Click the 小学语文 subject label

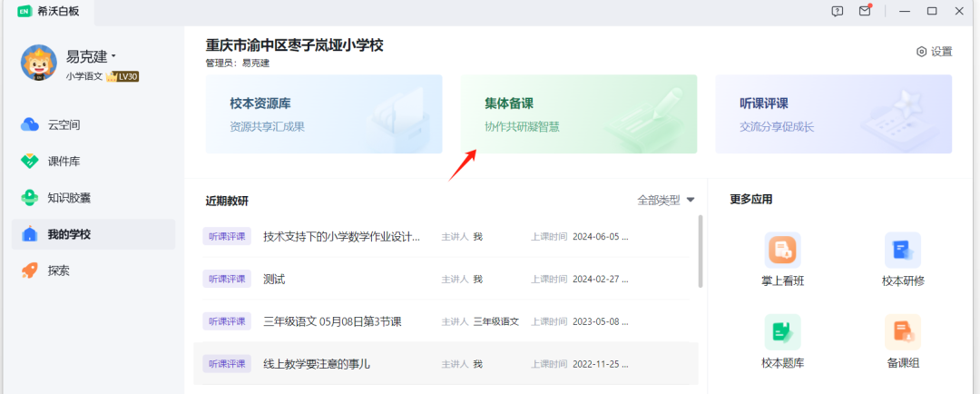click(x=84, y=77)
